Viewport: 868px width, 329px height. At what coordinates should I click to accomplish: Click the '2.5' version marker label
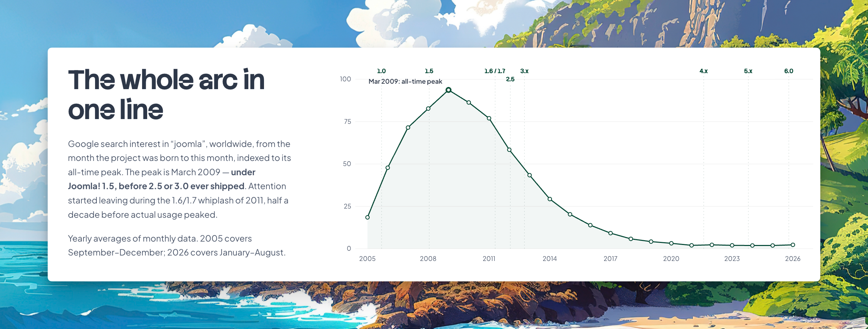pos(510,79)
